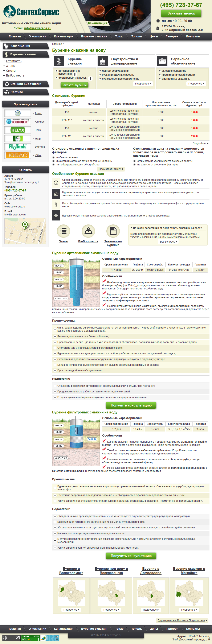Open Тополь in the top navigation
This screenshot has width=212, height=644.
pyautogui.click(x=137, y=37)
